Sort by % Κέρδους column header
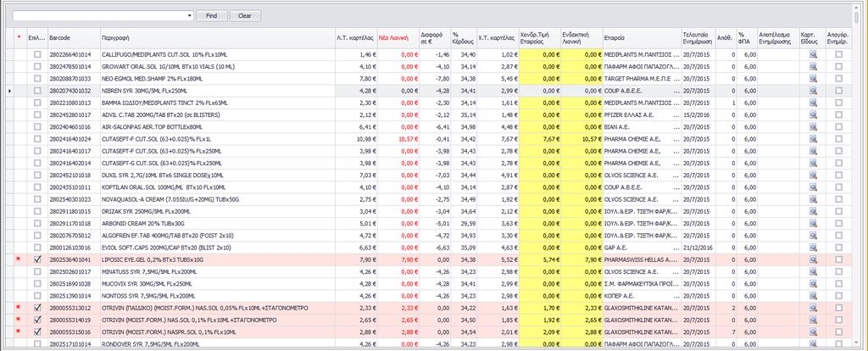 coord(464,37)
